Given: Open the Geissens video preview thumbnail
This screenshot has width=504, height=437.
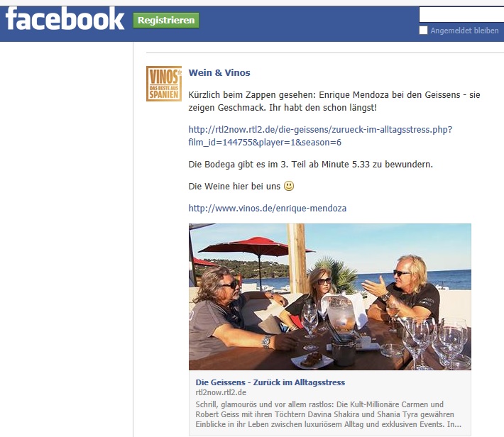Looking at the screenshot, I should (330, 297).
